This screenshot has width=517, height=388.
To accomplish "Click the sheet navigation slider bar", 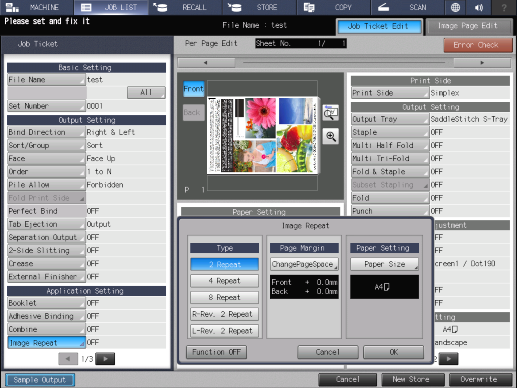I will [344, 62].
